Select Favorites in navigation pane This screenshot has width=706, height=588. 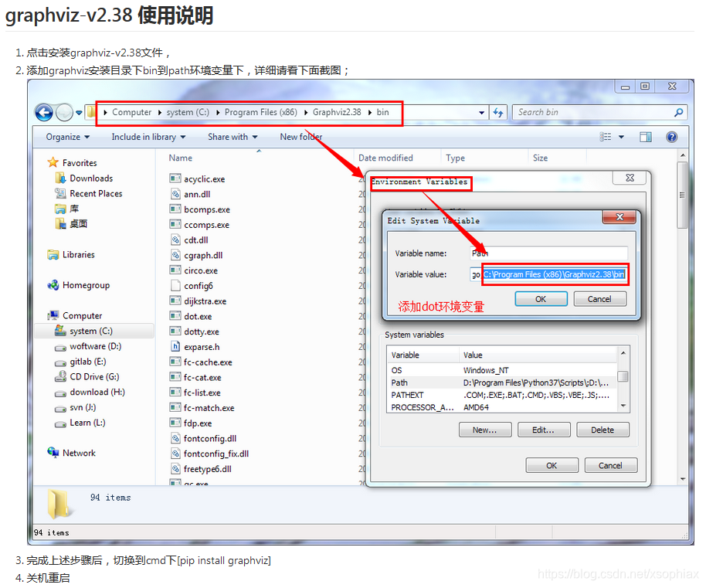click(x=72, y=162)
